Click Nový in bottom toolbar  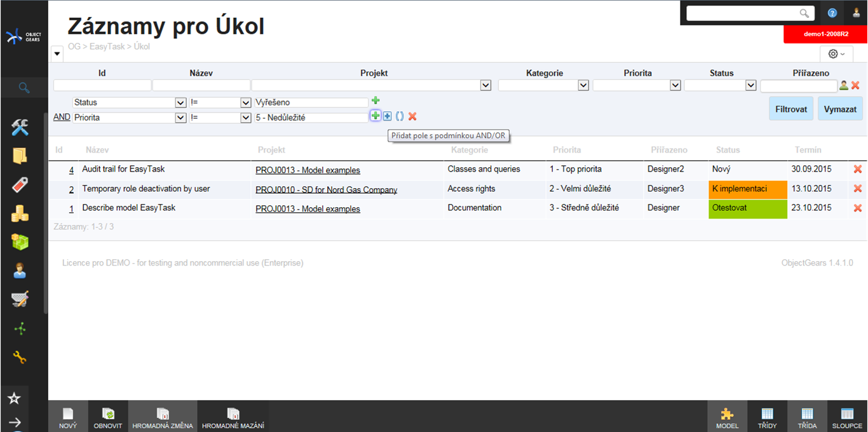(68, 416)
